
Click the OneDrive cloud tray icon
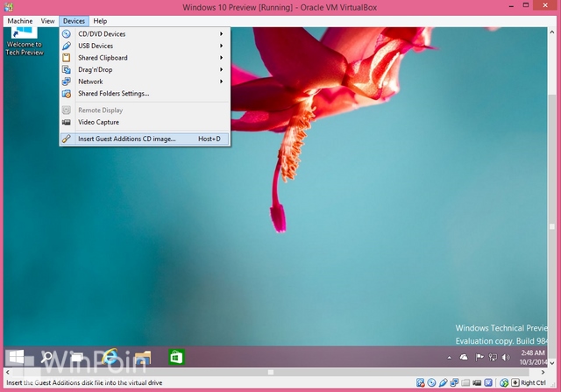(464, 357)
